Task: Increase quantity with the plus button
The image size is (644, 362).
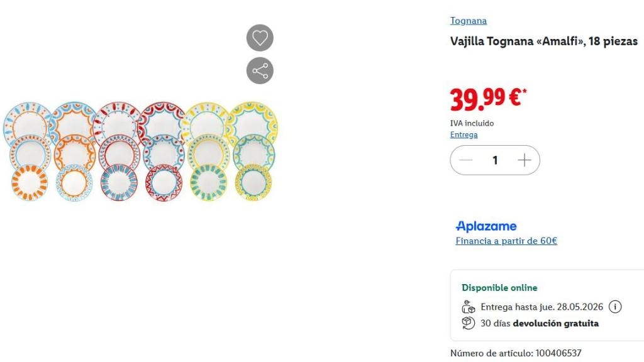Action: point(525,160)
